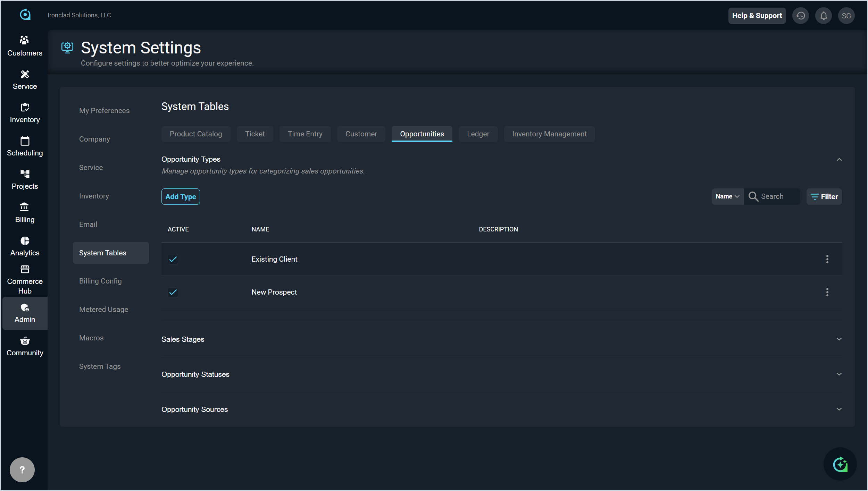Expand the Sales Stages section
Screen dimensions: 868x491
click(x=839, y=339)
